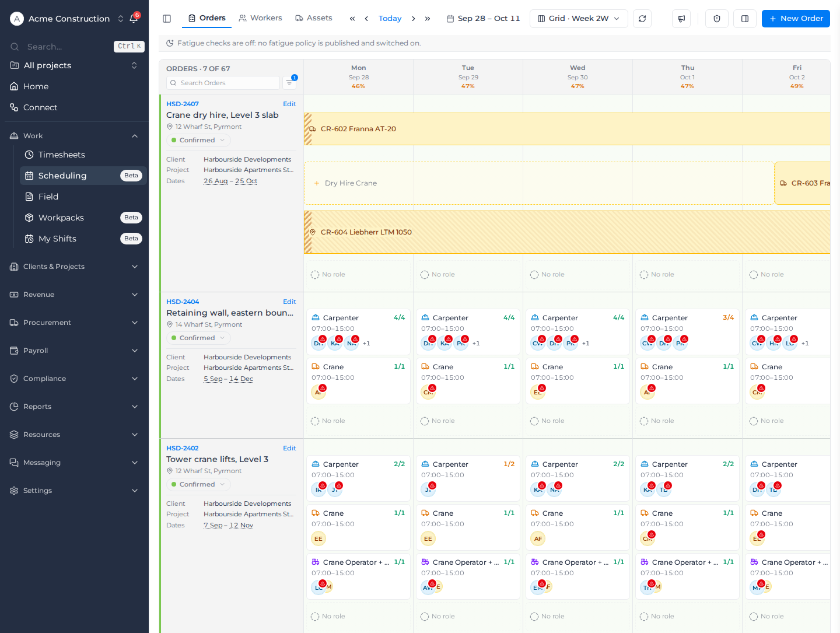Click the No role circle for HSD-2407 Thursday

(x=644, y=275)
